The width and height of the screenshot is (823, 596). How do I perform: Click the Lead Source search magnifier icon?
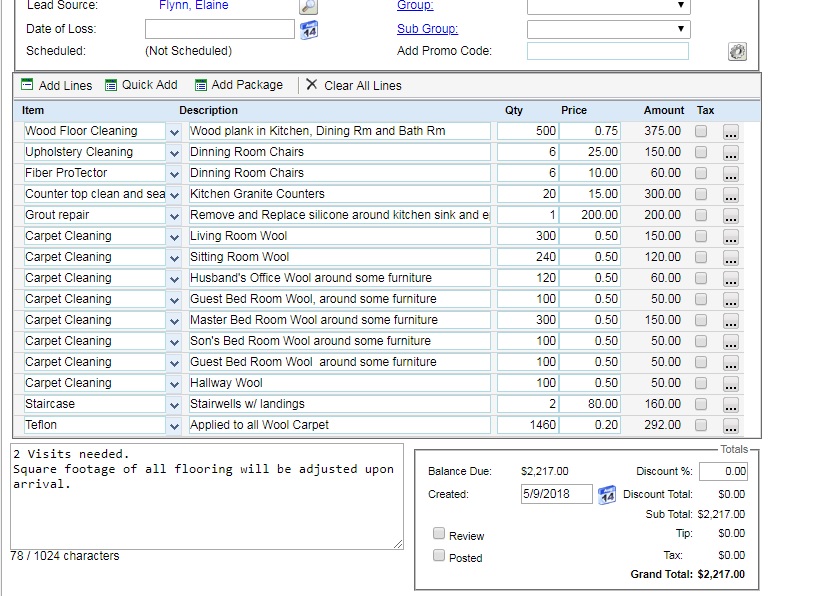[x=309, y=6]
